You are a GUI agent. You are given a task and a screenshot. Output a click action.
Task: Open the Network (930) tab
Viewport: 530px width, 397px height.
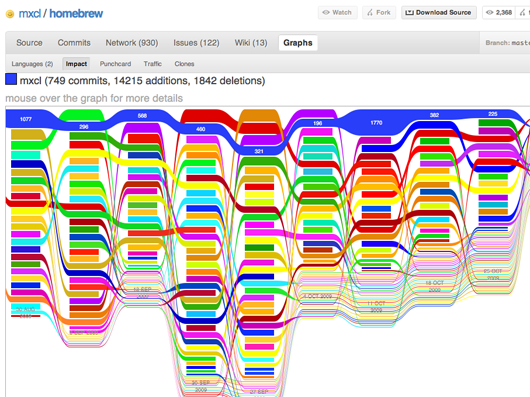[x=132, y=43]
